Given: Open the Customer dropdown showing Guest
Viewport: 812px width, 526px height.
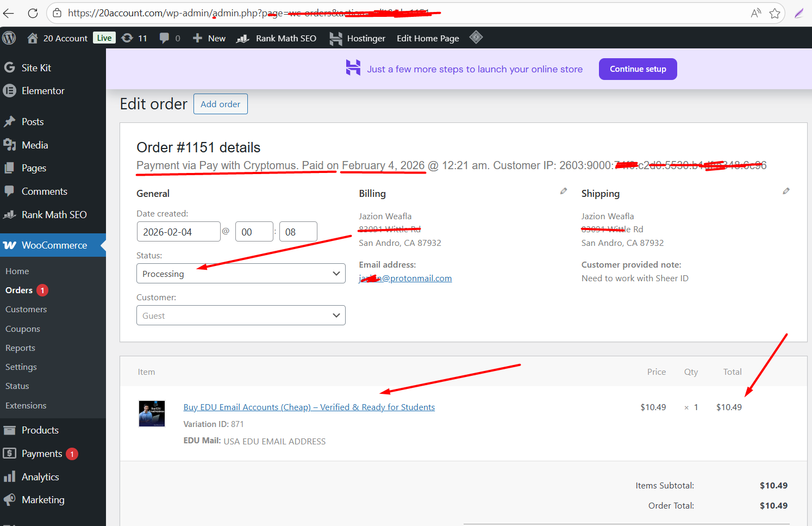Looking at the screenshot, I should tap(241, 315).
